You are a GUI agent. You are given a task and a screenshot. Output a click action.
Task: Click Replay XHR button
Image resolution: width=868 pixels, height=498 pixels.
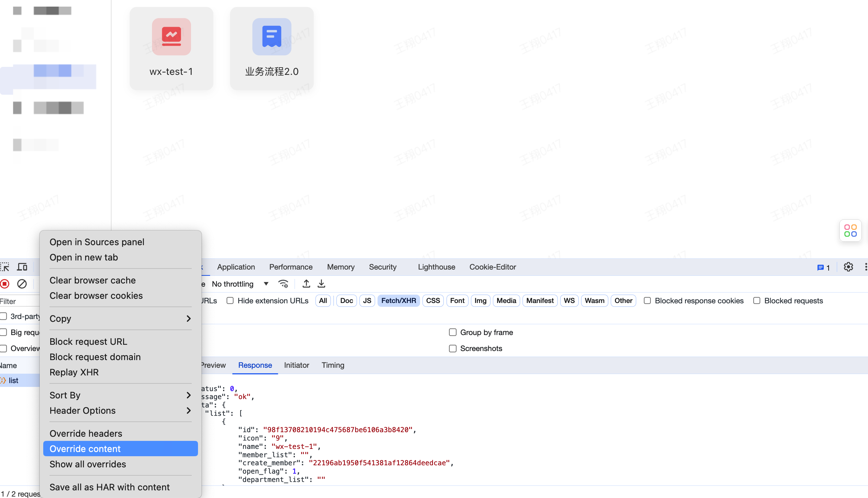coord(74,372)
